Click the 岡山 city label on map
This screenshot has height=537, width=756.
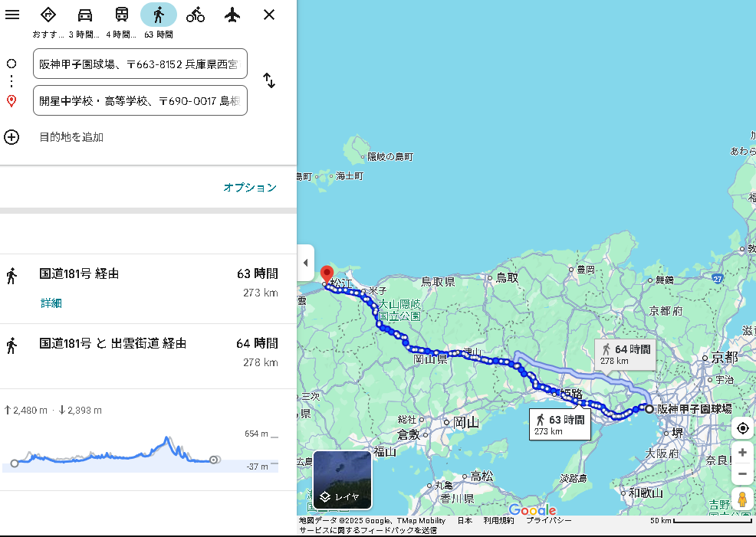point(466,422)
